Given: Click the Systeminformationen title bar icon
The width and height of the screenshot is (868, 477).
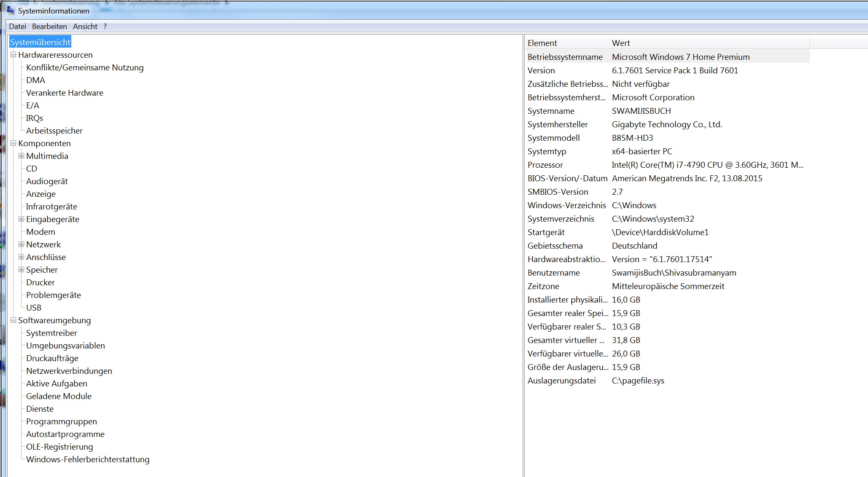Looking at the screenshot, I should tap(11, 10).
